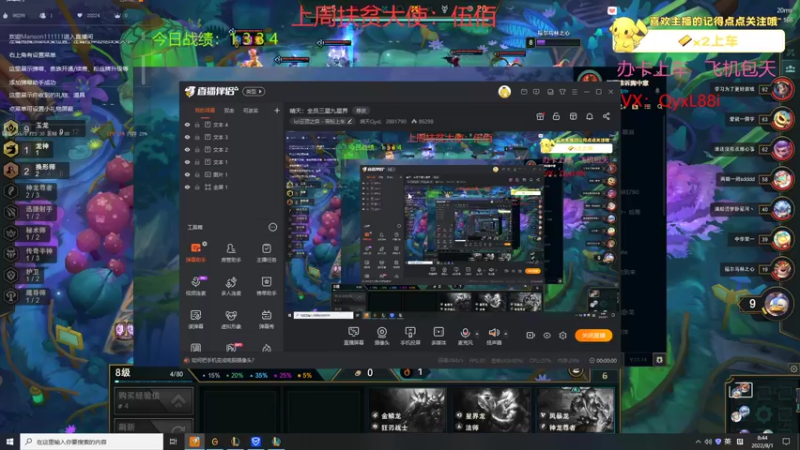This screenshot has height=450, width=800.
Task: Select the 文本 2 source row
Action: click(231, 149)
